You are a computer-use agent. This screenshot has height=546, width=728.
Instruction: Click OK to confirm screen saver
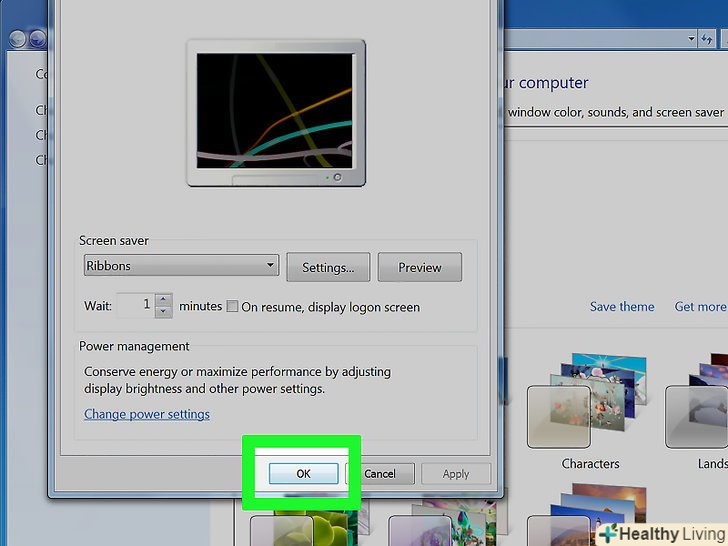tap(303, 474)
